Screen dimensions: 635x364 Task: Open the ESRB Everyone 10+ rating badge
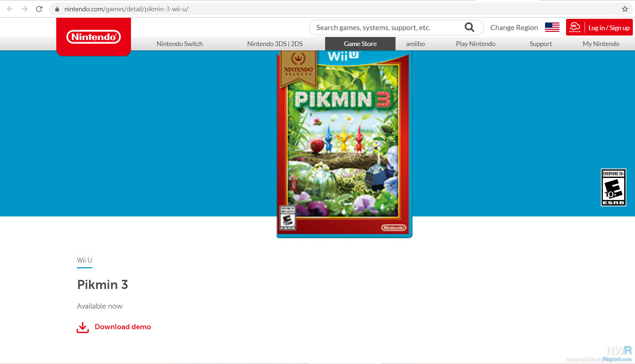614,187
